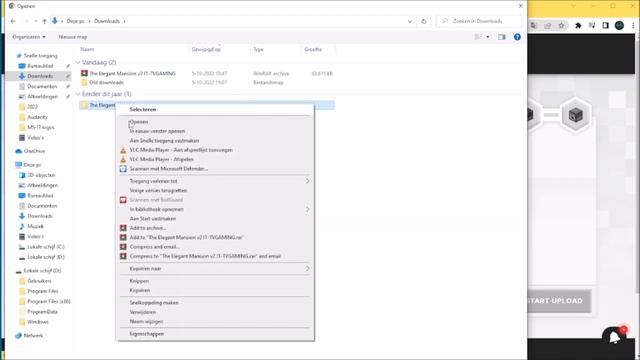The height and width of the screenshot is (360, 640).
Task: Select The Elegant Mansion WinRAR archive file
Action: [132, 73]
